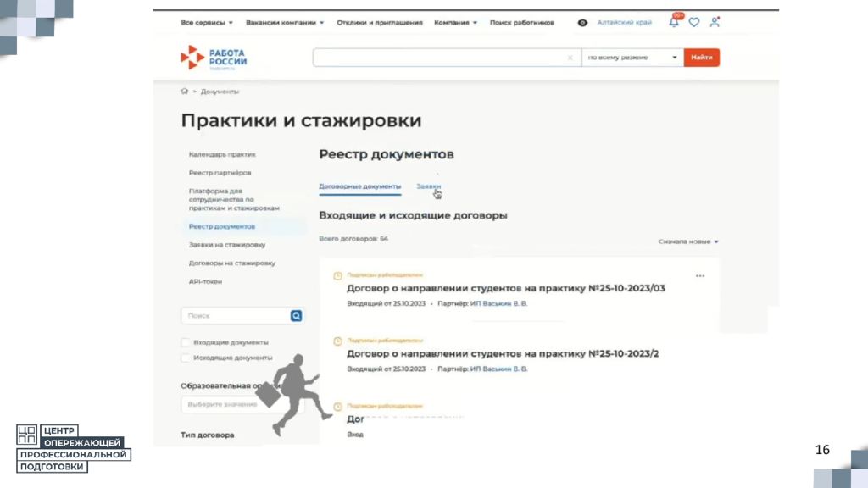Screen dimensions: 868x488
Task: Open Выберите значение organization dropdown
Action: tap(242, 404)
